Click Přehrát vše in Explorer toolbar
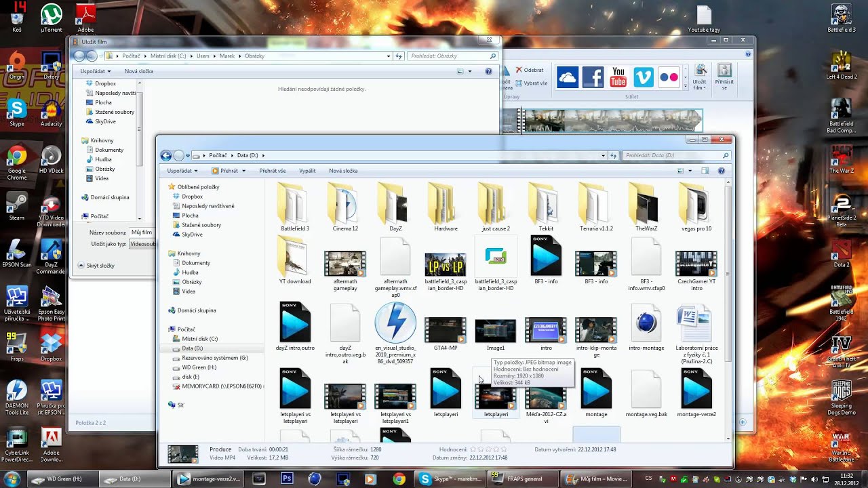Screen dimensions: 868x488 pyautogui.click(x=273, y=171)
